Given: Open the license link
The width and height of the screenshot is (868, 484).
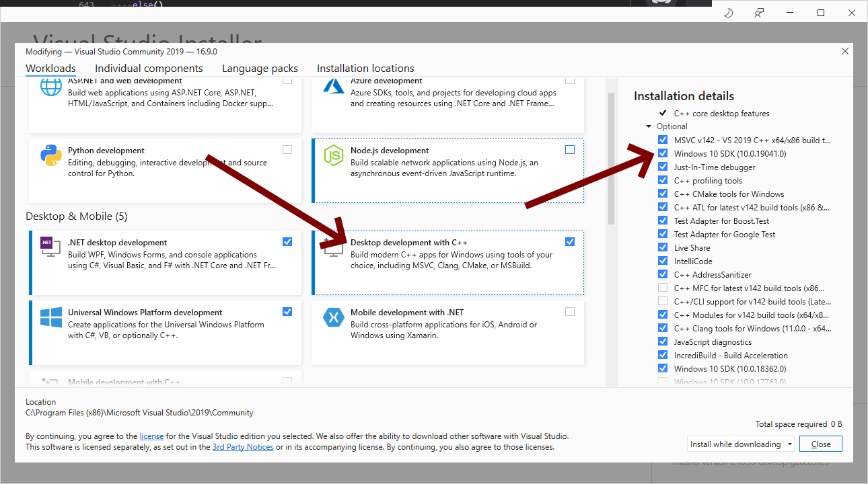Looking at the screenshot, I should point(151,436).
